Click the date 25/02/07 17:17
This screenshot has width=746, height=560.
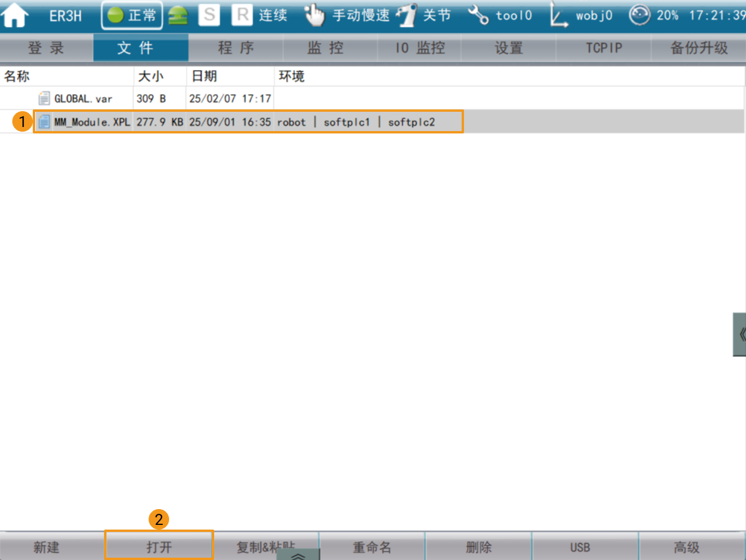tap(230, 99)
